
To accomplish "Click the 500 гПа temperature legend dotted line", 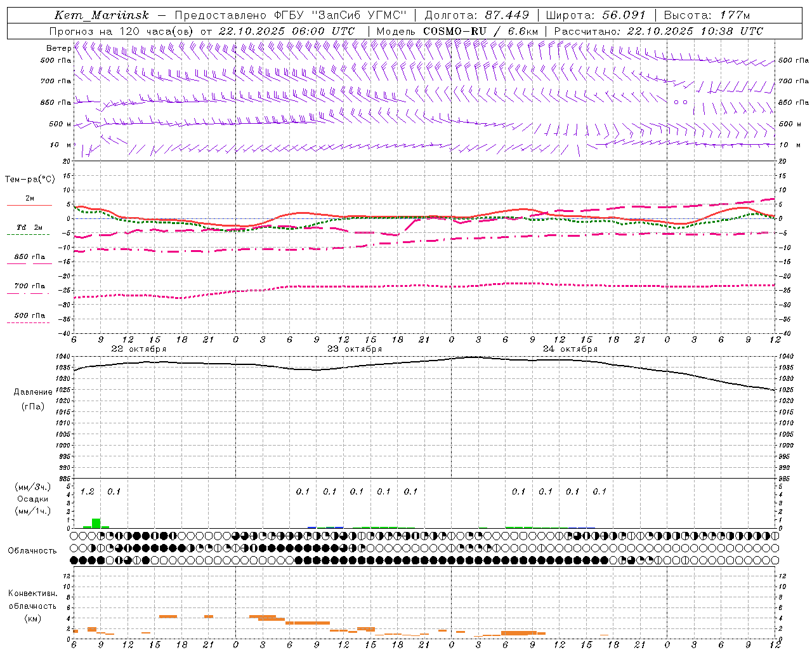I will click(x=28, y=323).
